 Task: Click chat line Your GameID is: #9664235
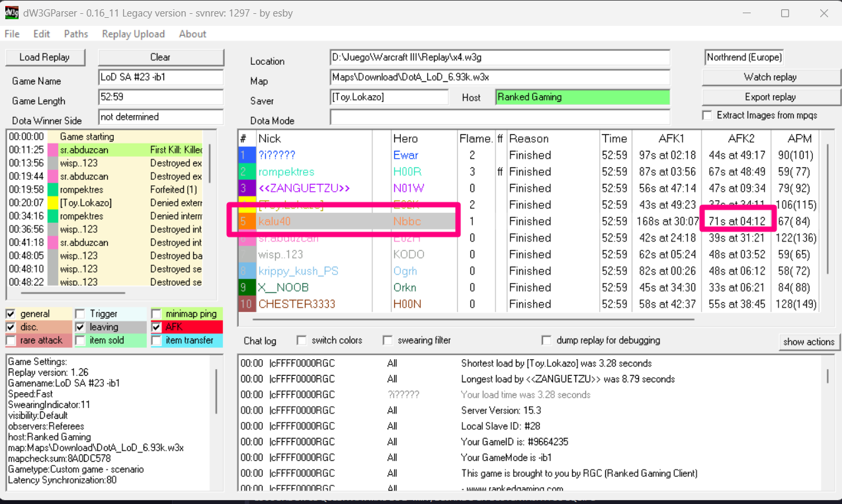515,442
